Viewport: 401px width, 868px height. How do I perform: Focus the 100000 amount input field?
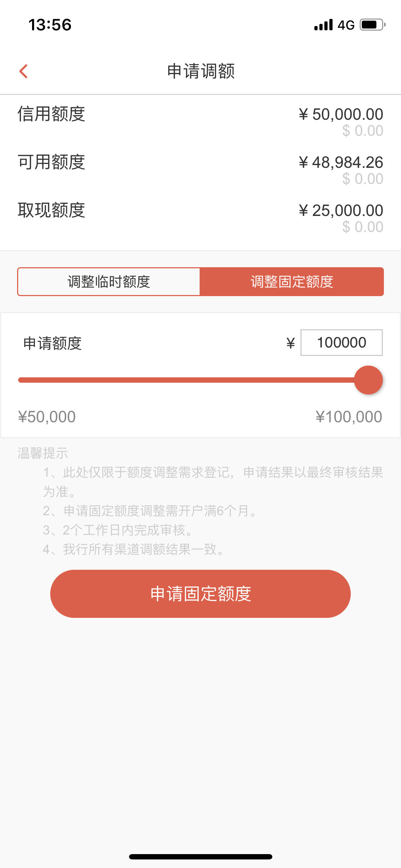coord(341,342)
